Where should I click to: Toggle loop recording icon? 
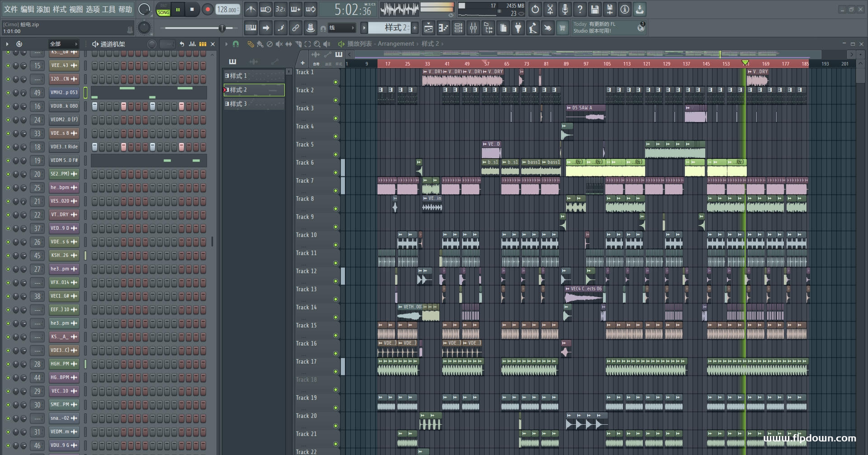pyautogui.click(x=311, y=9)
